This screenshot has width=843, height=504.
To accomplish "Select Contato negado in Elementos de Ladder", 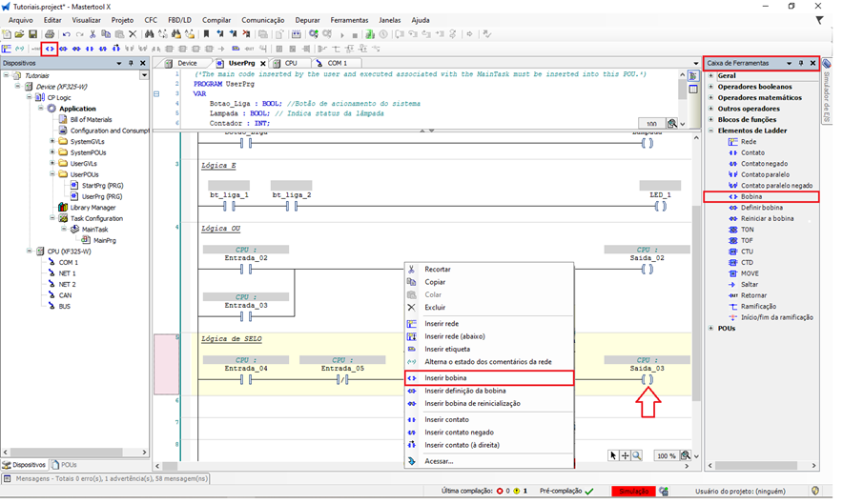I will point(764,163).
